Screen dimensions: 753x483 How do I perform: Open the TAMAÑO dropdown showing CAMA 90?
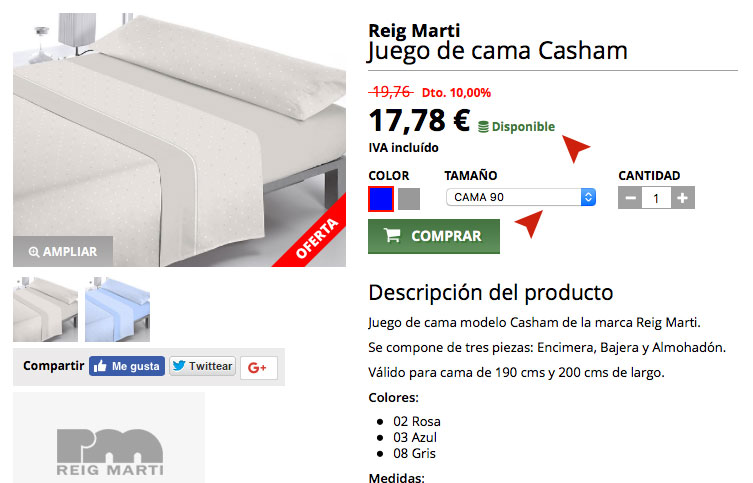(x=521, y=197)
